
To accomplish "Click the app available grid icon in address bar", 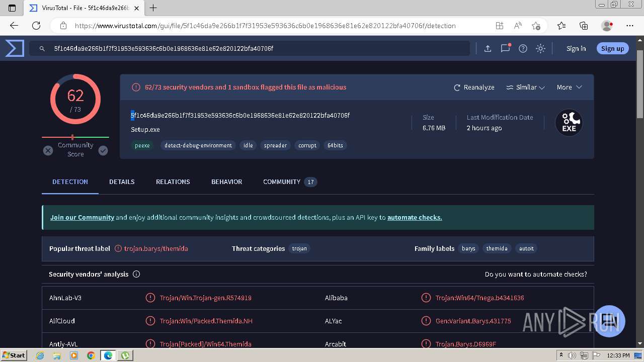I will click(499, 26).
